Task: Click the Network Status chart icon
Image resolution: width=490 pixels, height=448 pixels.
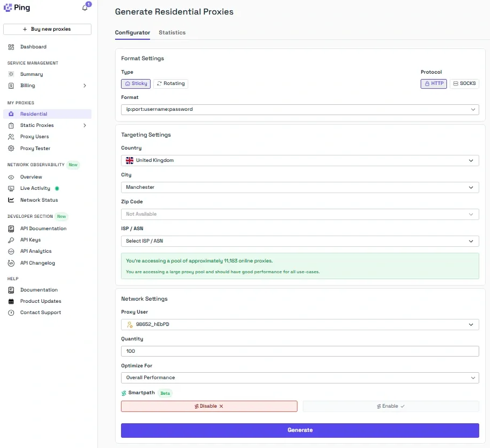Action: 11,200
